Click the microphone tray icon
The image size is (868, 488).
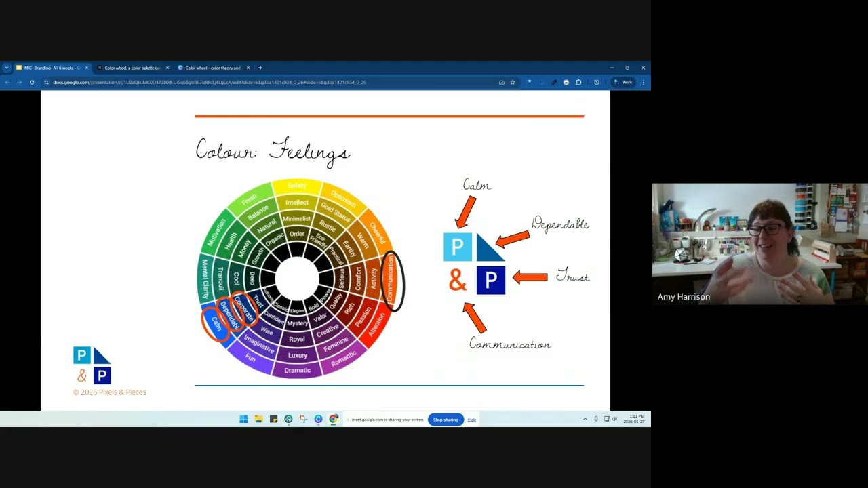click(x=596, y=419)
